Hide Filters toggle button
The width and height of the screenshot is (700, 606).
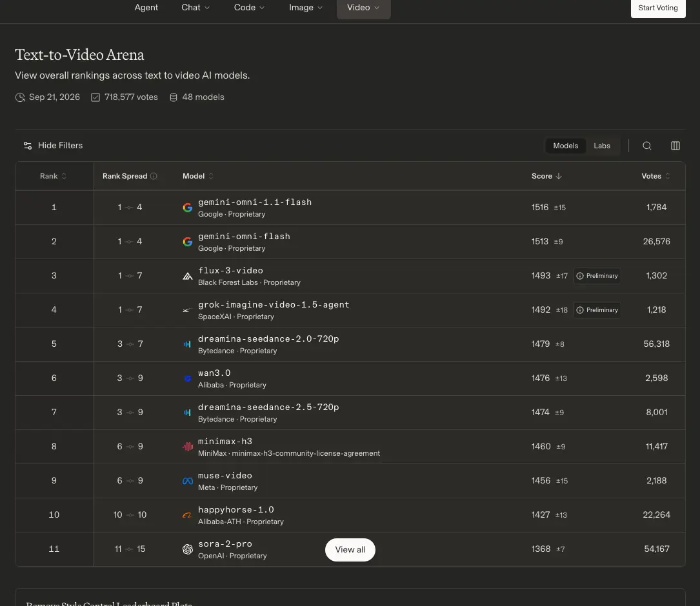click(x=53, y=146)
